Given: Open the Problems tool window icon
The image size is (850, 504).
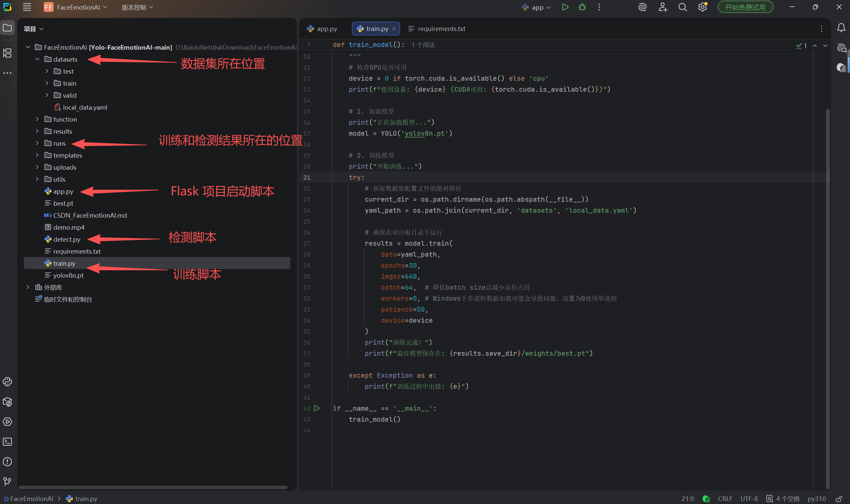Looking at the screenshot, I should [7, 462].
